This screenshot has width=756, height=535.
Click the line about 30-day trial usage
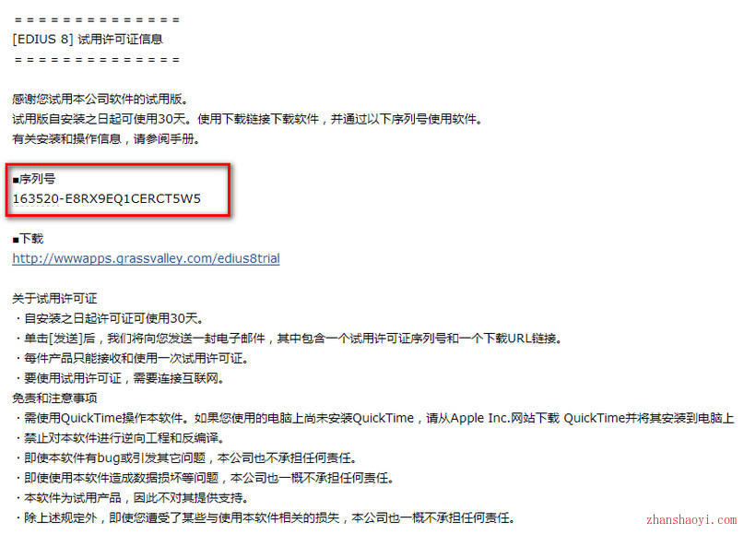(247, 119)
